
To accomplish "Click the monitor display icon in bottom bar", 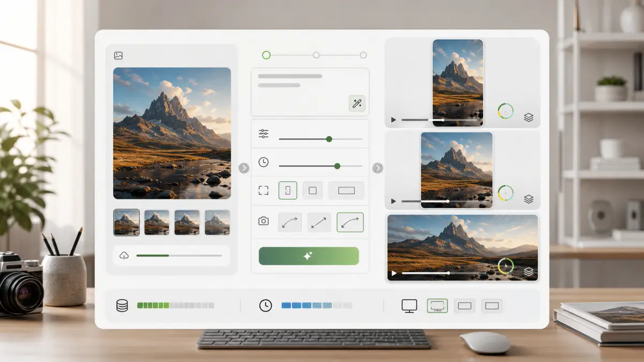I will [409, 306].
